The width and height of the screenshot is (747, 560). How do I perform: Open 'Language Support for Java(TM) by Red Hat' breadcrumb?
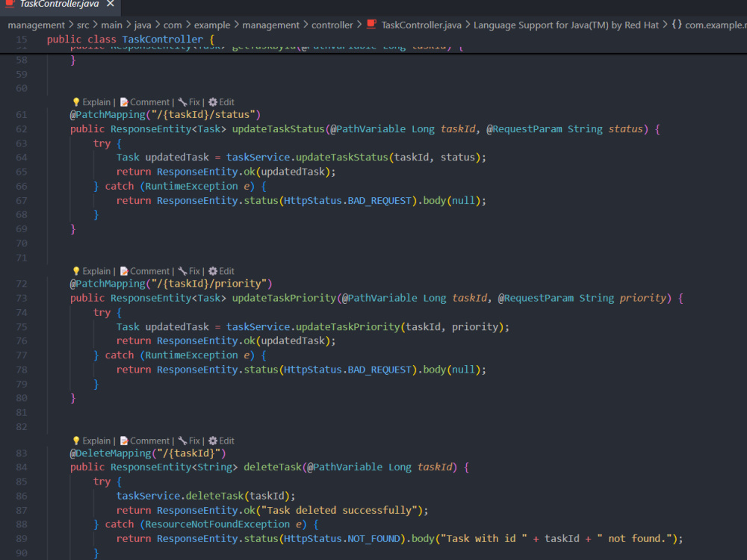566,25
